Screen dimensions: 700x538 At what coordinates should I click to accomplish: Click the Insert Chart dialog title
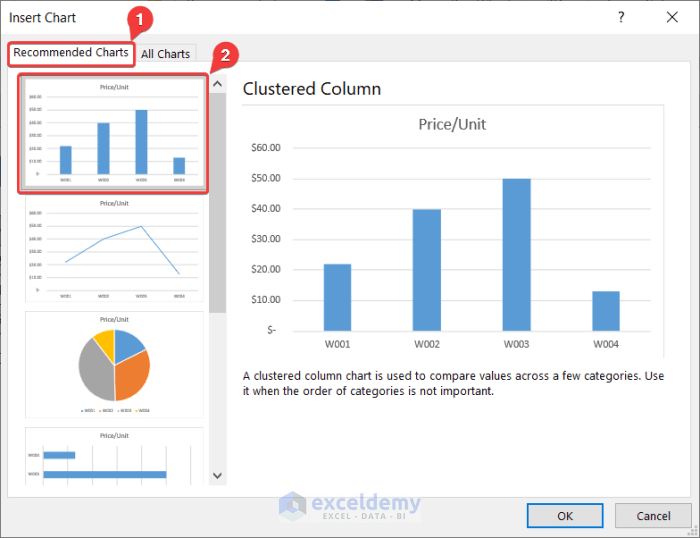42,18
